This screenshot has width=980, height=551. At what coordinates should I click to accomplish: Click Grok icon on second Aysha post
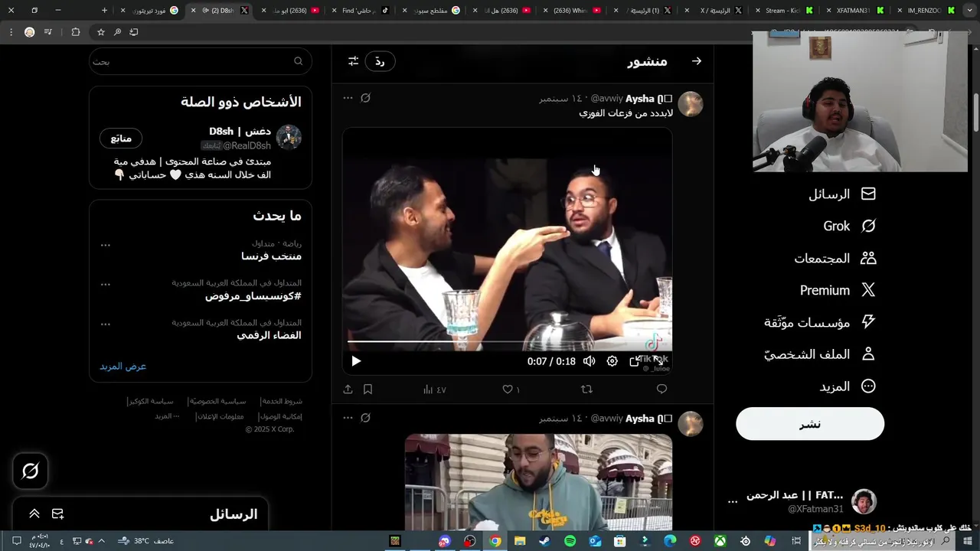coord(366,418)
